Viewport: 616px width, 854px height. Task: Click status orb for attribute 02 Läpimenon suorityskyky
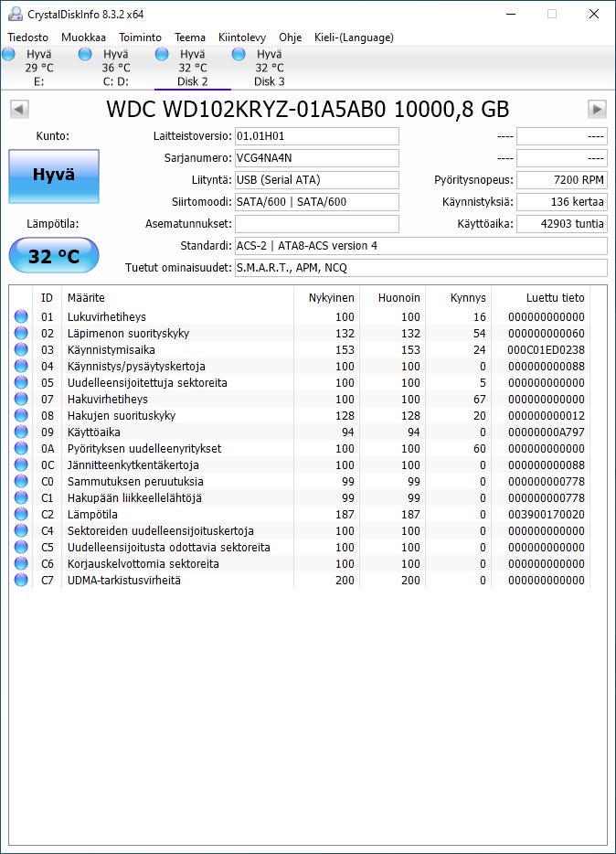(x=21, y=333)
